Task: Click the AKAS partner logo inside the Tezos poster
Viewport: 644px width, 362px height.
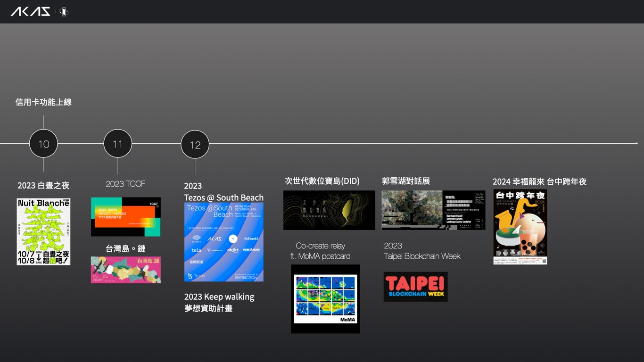Action: pyautogui.click(x=215, y=239)
